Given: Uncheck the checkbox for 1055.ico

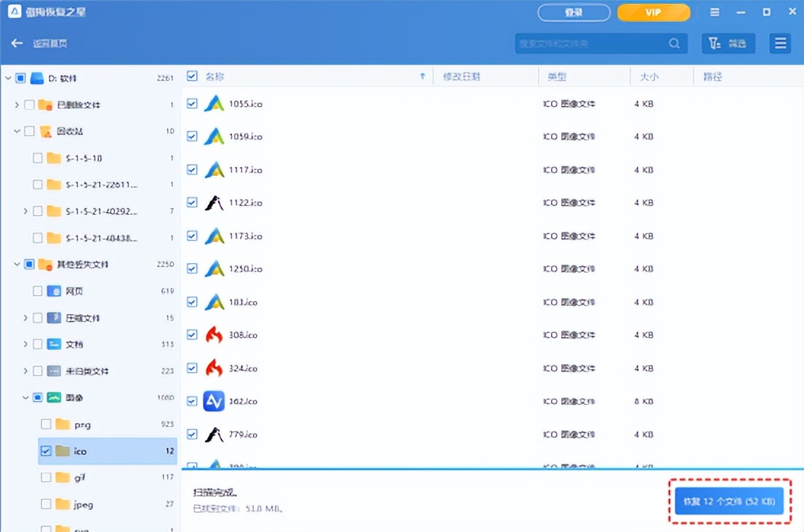Looking at the screenshot, I should 192,104.
